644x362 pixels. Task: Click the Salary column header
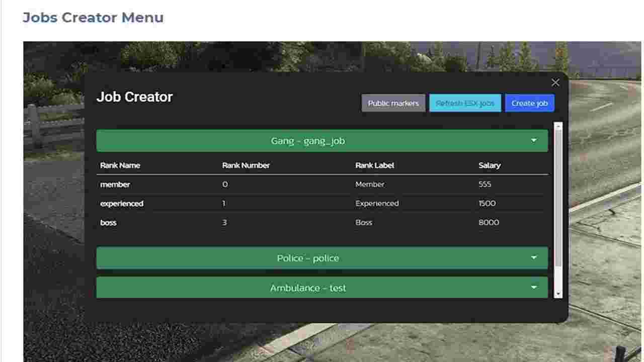[x=490, y=165]
